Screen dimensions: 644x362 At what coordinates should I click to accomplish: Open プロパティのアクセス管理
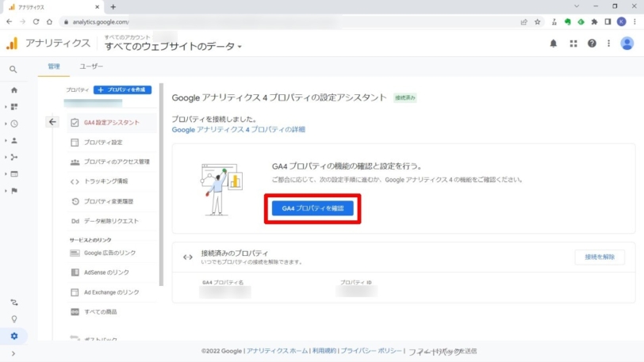pyautogui.click(x=112, y=162)
